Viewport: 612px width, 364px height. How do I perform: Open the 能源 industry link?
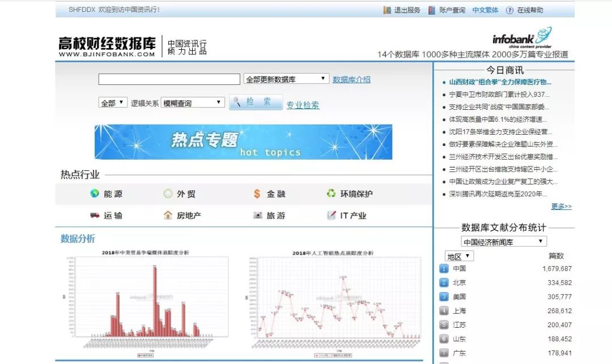tap(113, 194)
